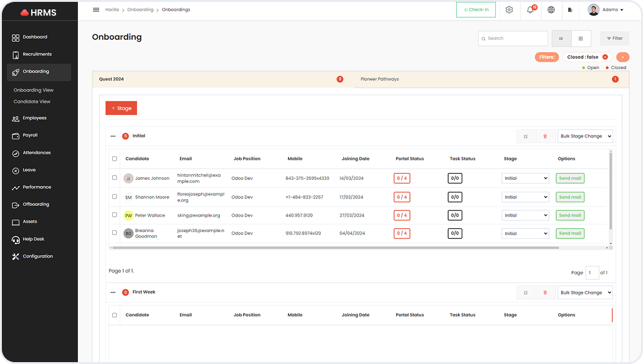Click the red '+ Stage' button
643x364 pixels.
coord(121,108)
